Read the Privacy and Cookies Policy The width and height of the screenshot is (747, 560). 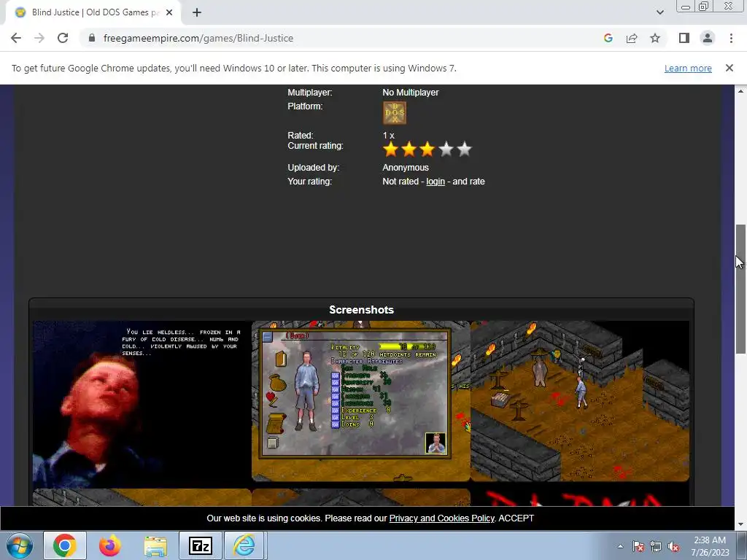click(x=441, y=518)
